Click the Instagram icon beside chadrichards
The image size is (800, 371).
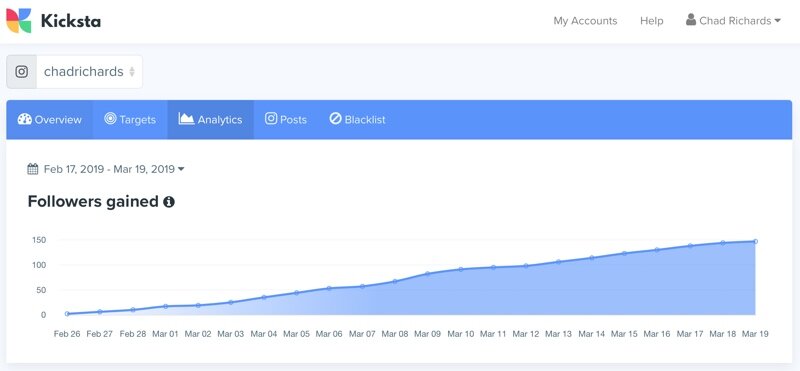click(x=21, y=71)
